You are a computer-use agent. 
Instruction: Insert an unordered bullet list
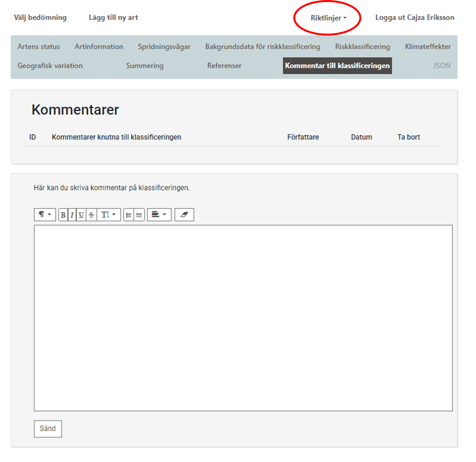pyautogui.click(x=139, y=215)
